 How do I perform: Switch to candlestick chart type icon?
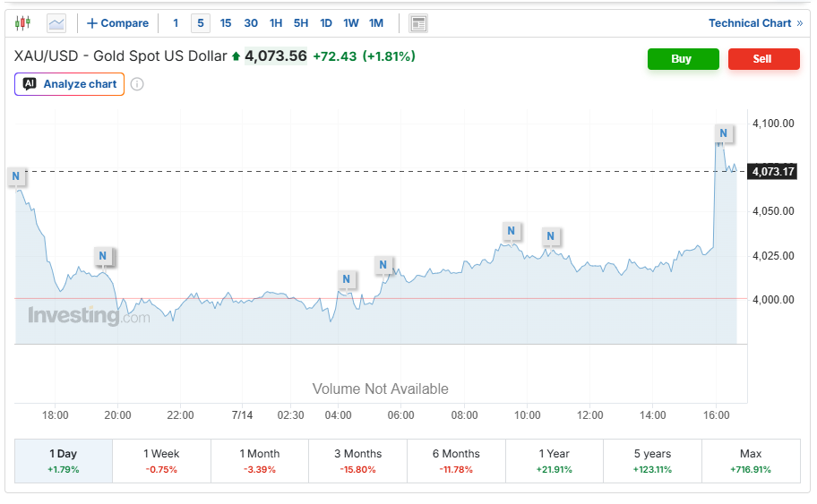(x=22, y=23)
